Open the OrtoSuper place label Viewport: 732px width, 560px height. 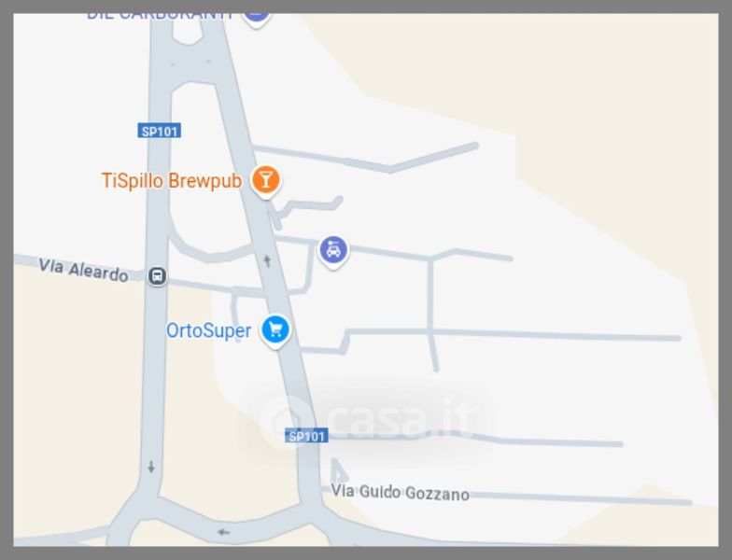(209, 330)
